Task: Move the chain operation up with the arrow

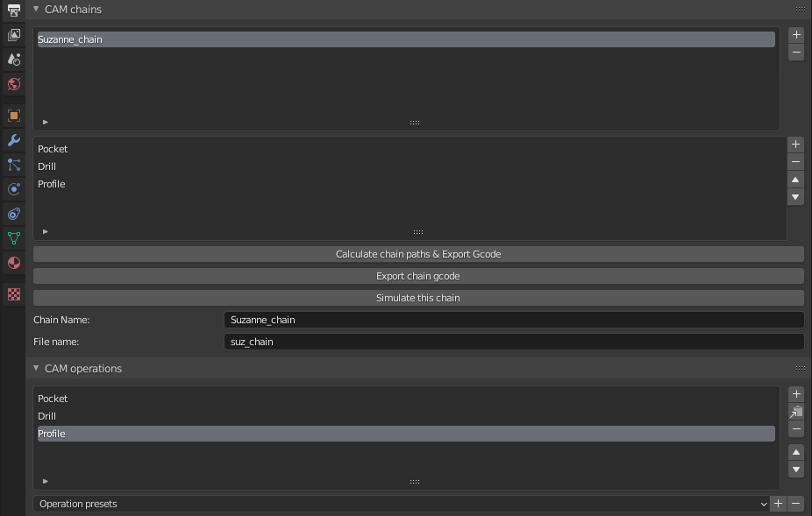Action: pyautogui.click(x=795, y=180)
